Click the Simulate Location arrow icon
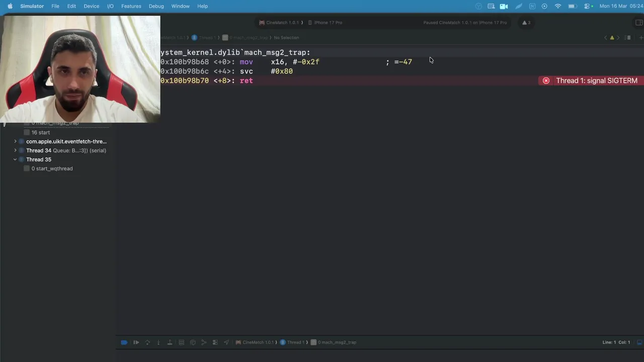644x362 pixels. click(226, 342)
